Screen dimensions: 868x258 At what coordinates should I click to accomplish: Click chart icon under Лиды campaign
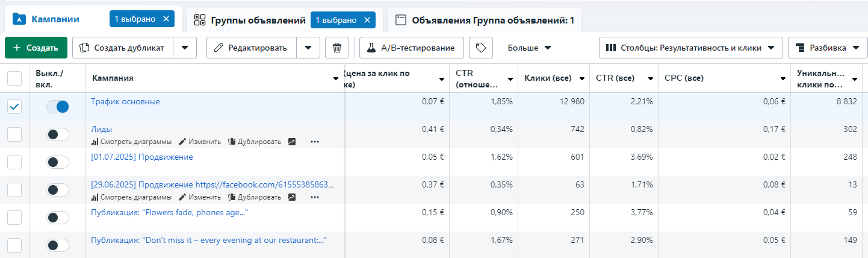tap(95, 142)
